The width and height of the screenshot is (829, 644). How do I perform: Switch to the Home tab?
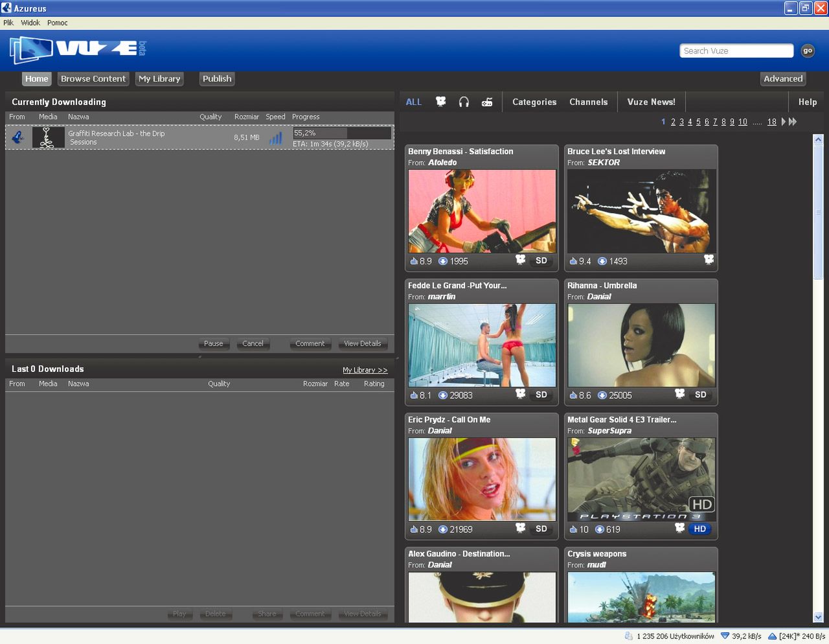(37, 78)
